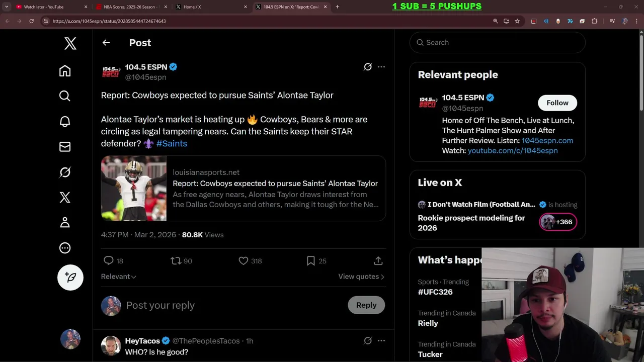The height and width of the screenshot is (362, 644).
Task: Click reply icon with 18 replies
Action: tap(109, 260)
